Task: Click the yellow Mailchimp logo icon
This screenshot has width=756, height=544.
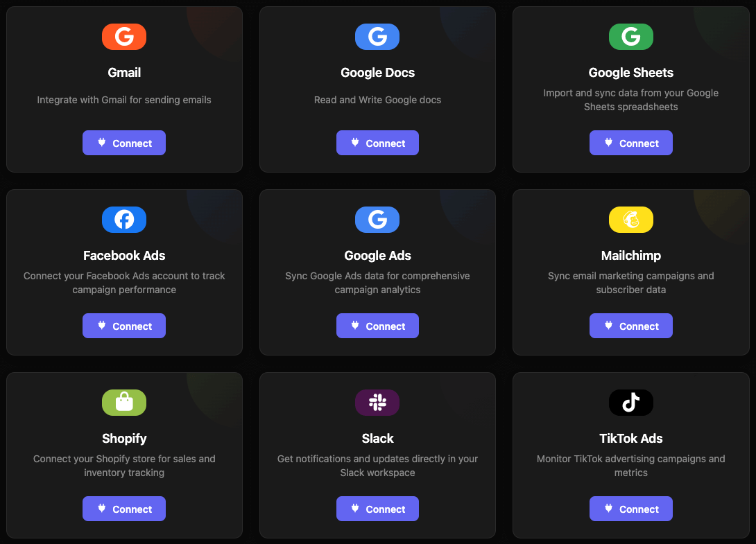Action: (630, 220)
